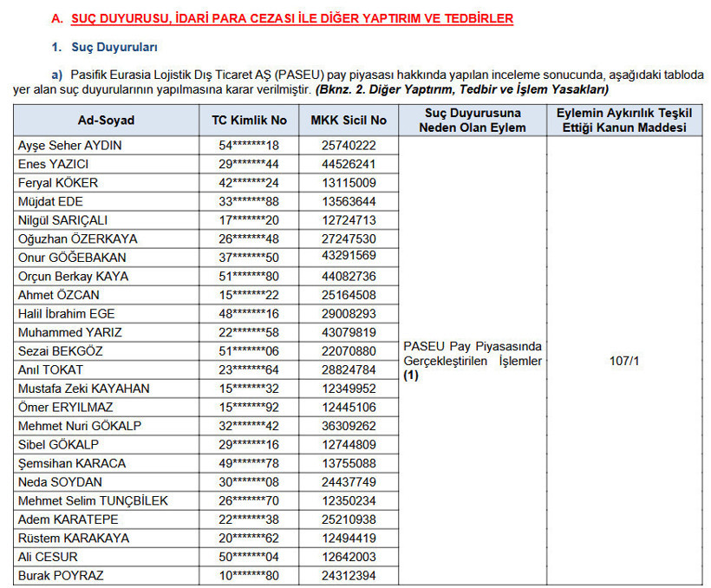Viewport: 711px width, 588px height.
Task: Click the 'TC Kimlik No' column header
Action: (249, 121)
